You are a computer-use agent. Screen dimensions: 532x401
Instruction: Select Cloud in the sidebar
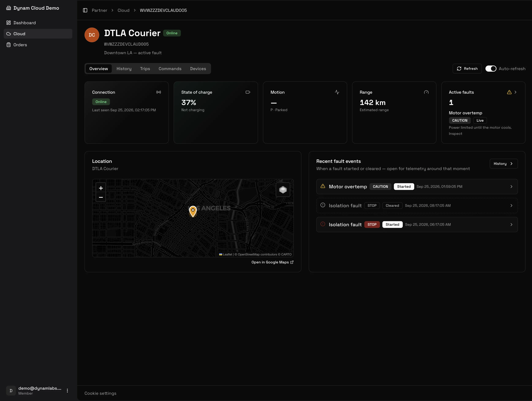[38, 34]
